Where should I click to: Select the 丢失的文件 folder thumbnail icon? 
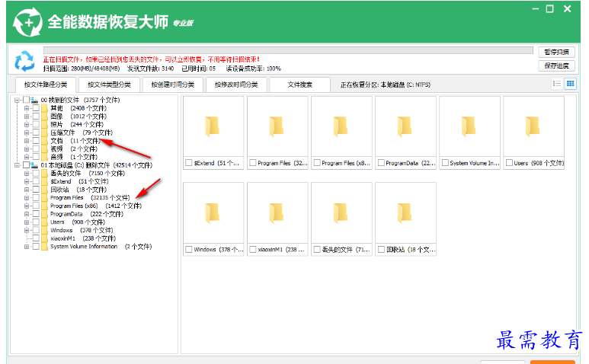coord(341,212)
